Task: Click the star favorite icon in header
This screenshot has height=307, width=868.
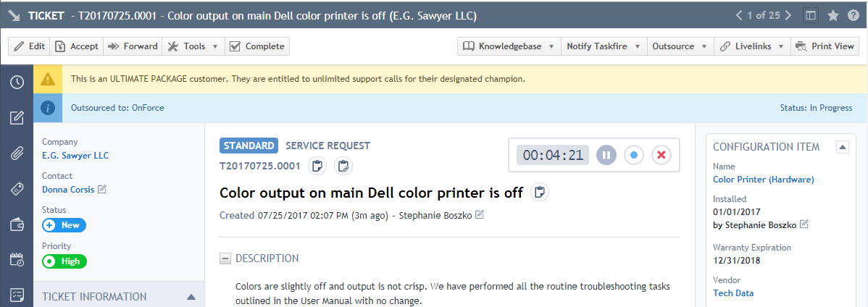Action: tap(832, 15)
